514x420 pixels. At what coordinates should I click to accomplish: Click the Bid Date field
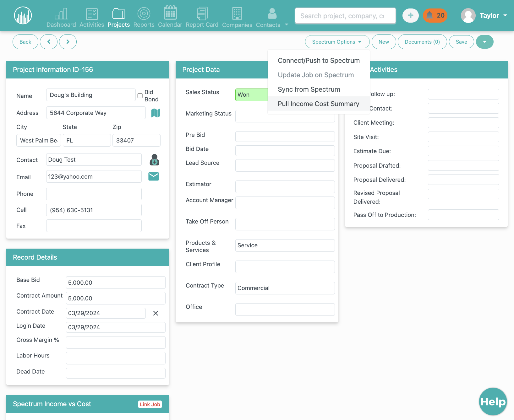click(285, 151)
